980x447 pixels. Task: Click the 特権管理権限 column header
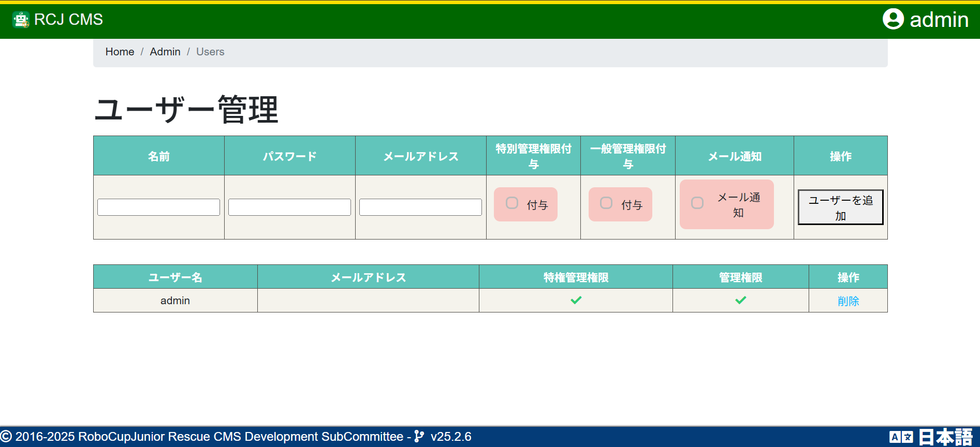(576, 277)
